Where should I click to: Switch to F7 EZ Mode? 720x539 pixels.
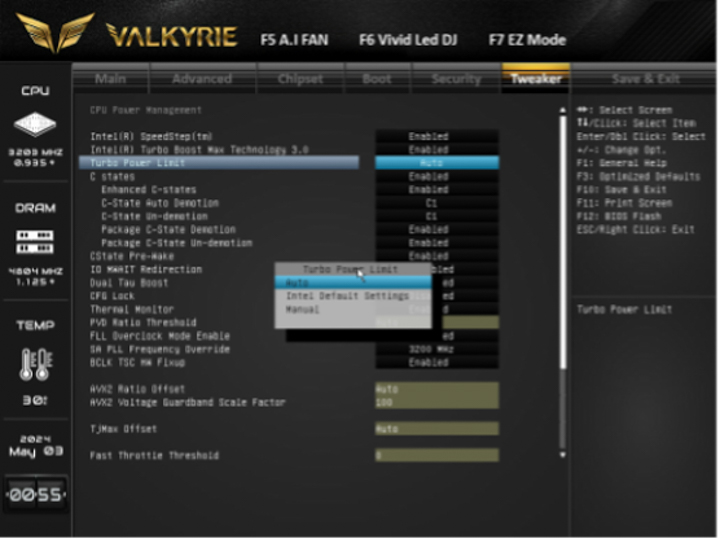527,40
